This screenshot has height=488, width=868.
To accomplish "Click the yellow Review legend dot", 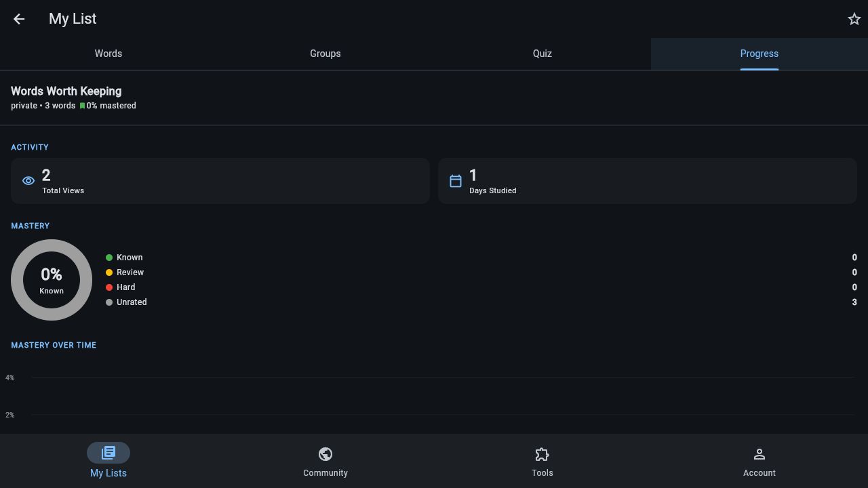I will pyautogui.click(x=109, y=272).
